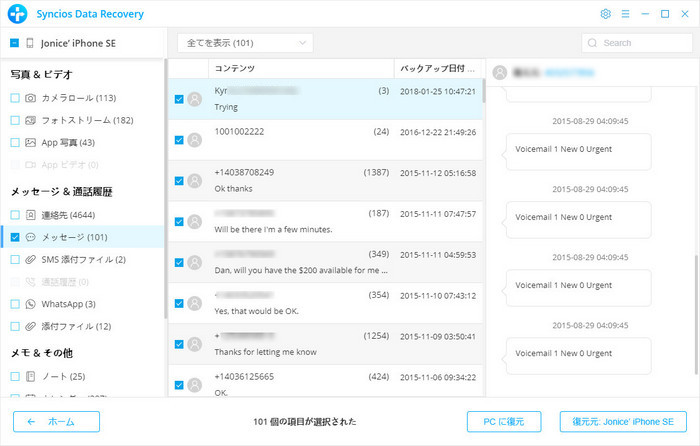
Task: Click the 'Trying' message preview
Action: coord(226,107)
